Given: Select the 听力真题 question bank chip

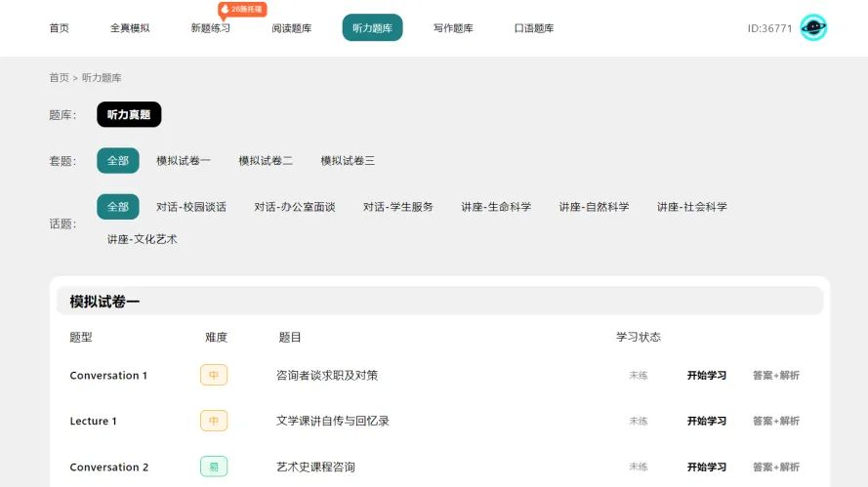Looking at the screenshot, I should click(x=129, y=114).
